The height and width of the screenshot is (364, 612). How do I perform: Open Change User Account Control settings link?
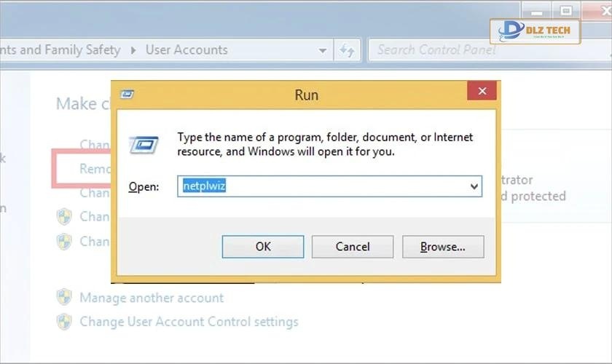click(x=189, y=321)
